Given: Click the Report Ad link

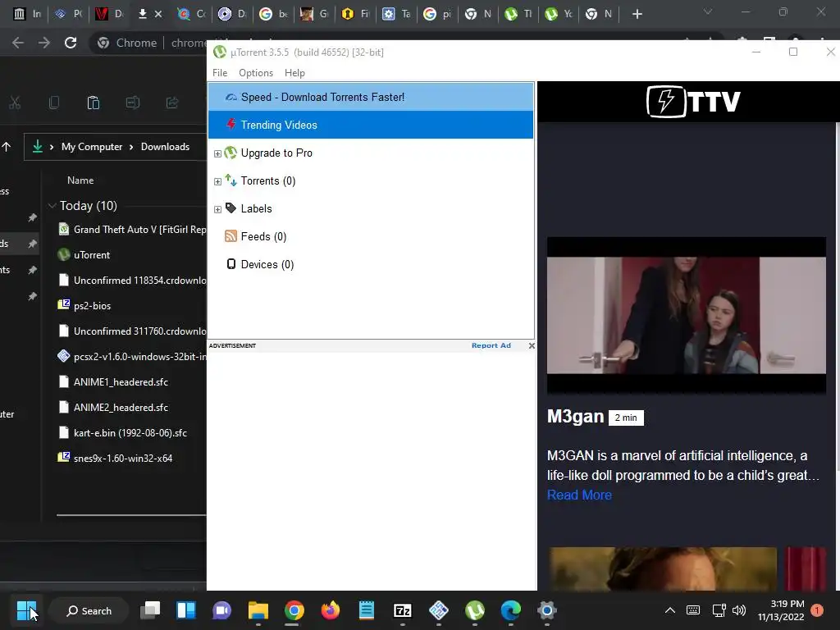Looking at the screenshot, I should [491, 345].
